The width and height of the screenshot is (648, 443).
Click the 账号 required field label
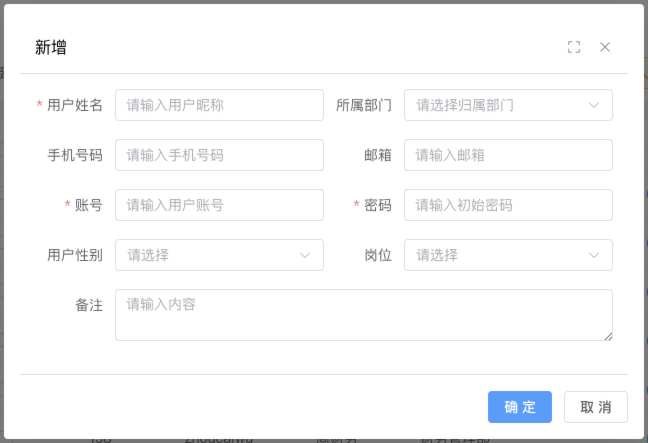tap(89, 205)
